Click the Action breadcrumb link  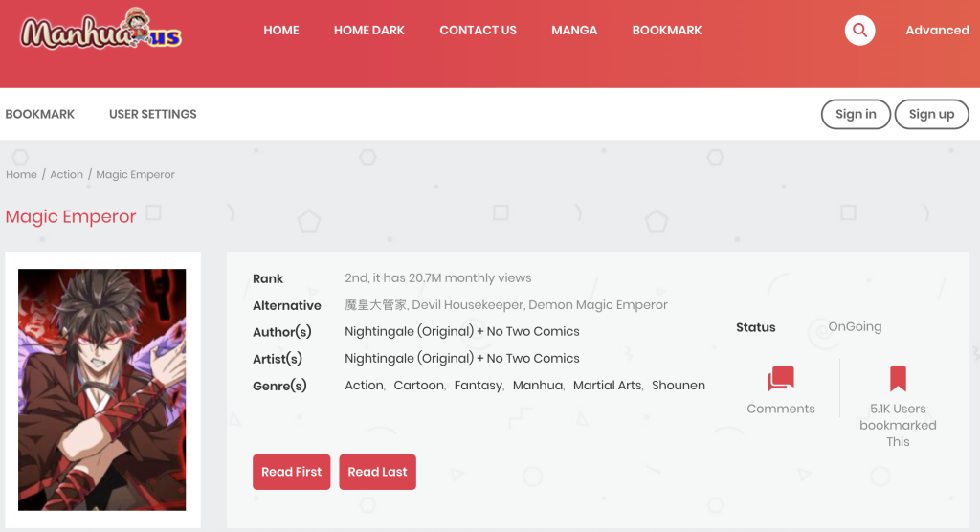pyautogui.click(x=66, y=175)
